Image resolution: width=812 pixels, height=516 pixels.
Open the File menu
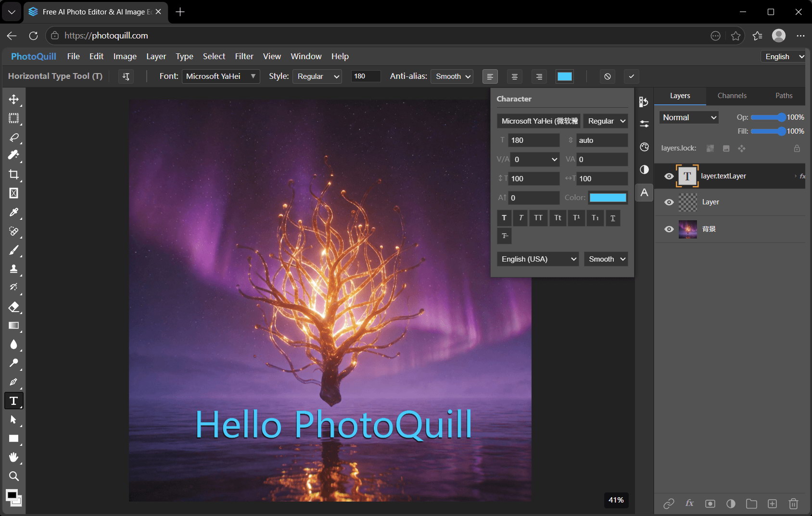pos(74,56)
